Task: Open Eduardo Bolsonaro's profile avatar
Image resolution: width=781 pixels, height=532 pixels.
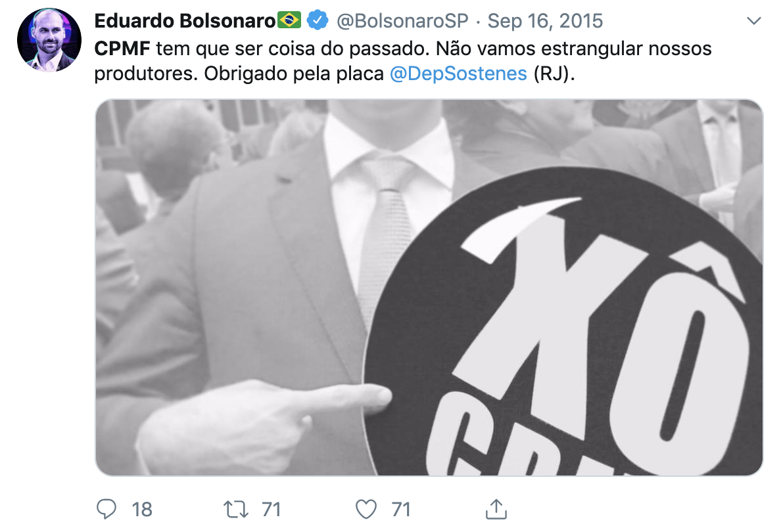Action: 49,40
